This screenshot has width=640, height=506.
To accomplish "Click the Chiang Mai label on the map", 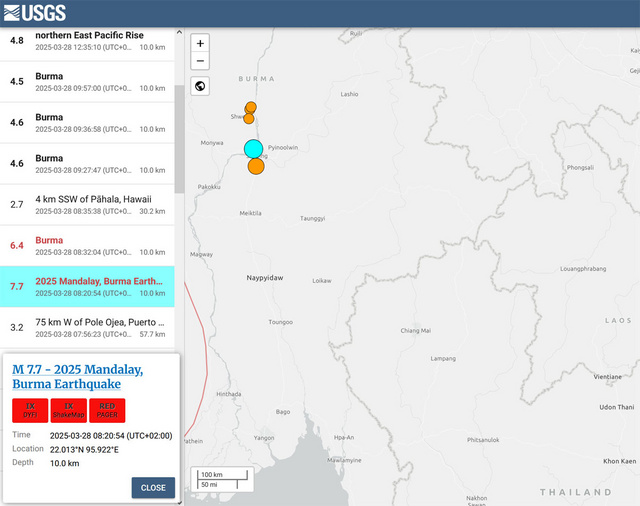I will coord(416,331).
